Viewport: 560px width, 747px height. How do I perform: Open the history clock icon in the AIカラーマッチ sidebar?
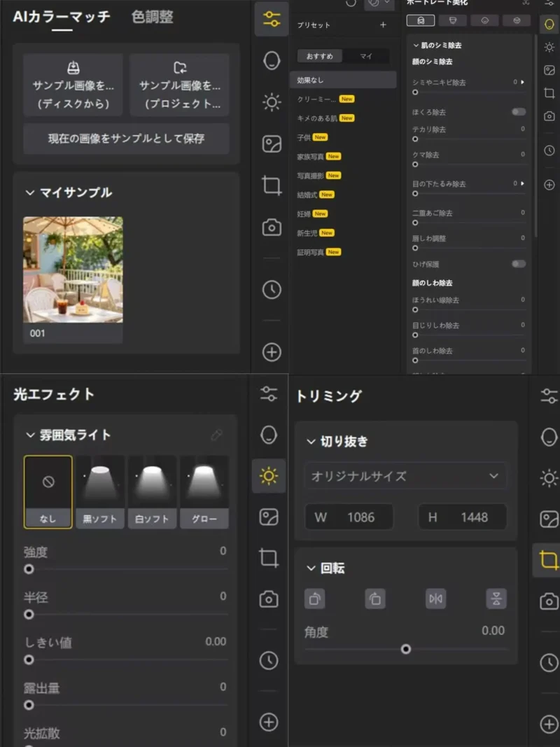pyautogui.click(x=272, y=290)
